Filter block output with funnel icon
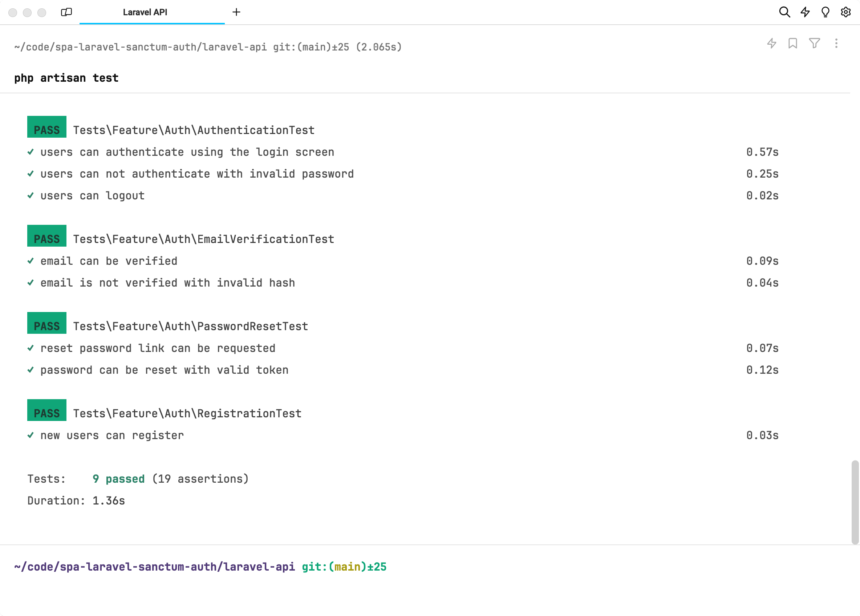 (814, 43)
